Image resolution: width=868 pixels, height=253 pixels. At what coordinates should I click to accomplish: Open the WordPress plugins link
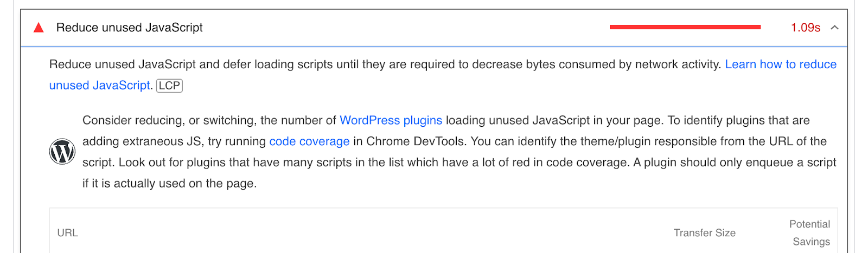tap(391, 120)
